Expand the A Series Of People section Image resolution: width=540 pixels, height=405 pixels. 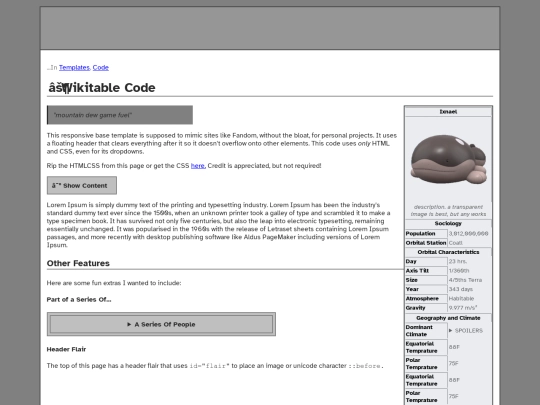(161, 324)
